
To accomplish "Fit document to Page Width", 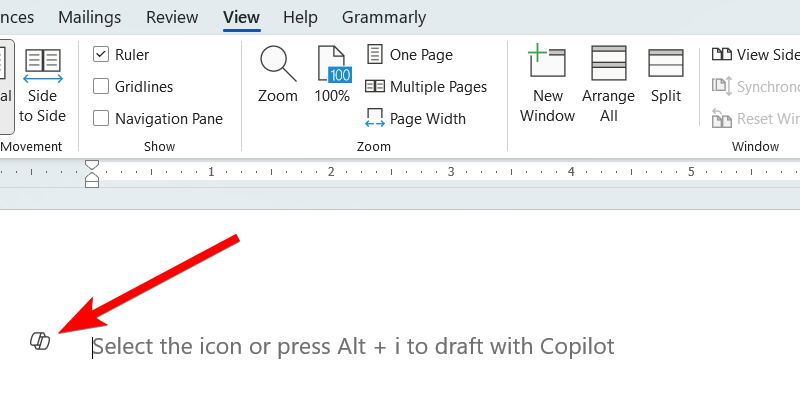I will tap(415, 118).
